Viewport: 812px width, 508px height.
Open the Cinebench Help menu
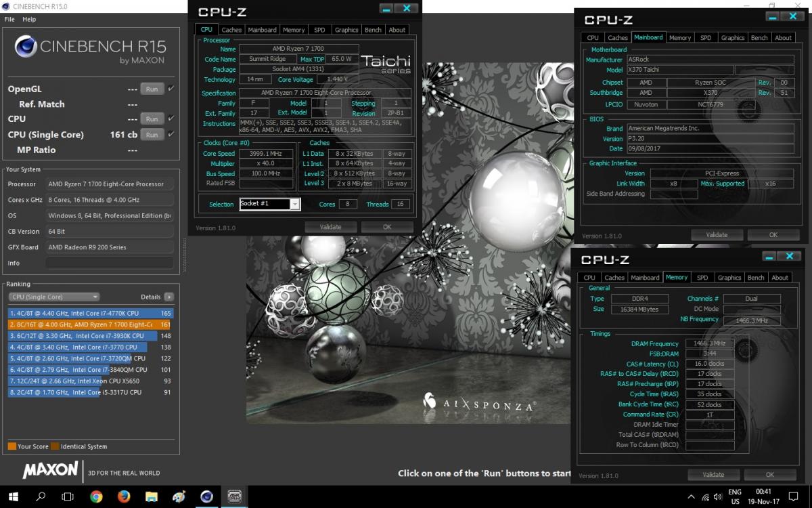[29, 19]
